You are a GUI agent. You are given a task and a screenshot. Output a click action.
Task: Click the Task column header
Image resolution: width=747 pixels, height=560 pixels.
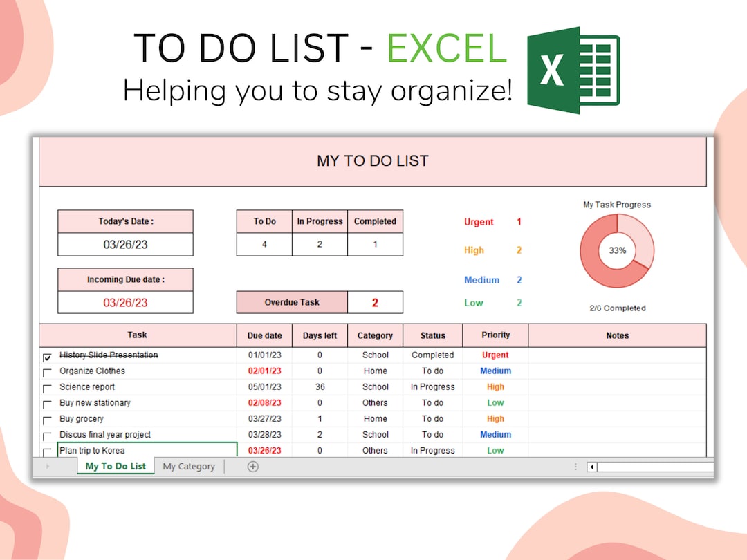[x=138, y=335]
